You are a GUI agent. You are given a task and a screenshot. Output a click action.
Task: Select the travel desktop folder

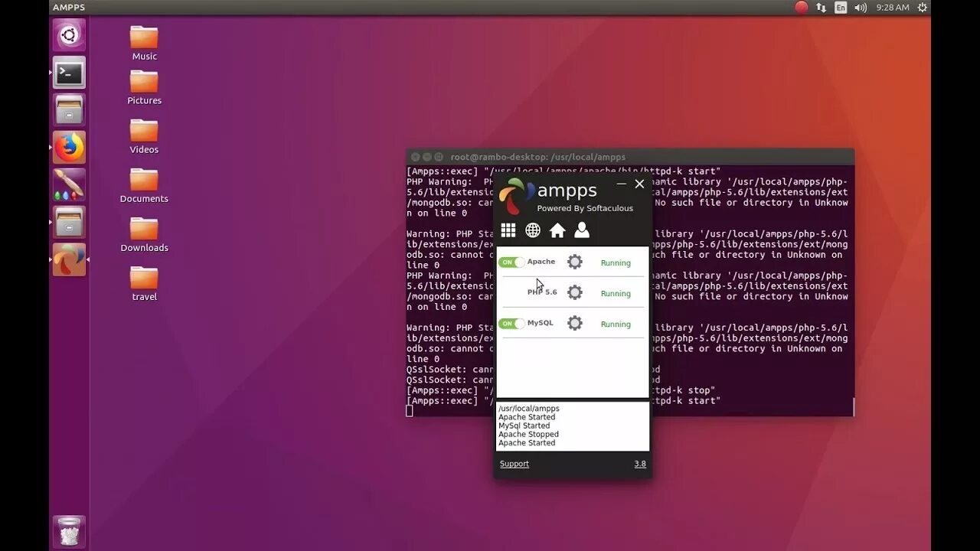click(144, 283)
